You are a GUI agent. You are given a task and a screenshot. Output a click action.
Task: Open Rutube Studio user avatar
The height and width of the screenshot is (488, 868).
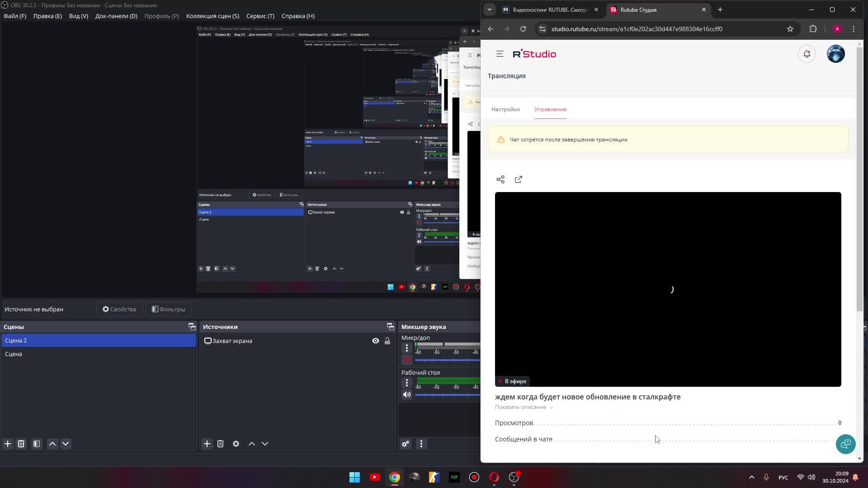(x=836, y=54)
